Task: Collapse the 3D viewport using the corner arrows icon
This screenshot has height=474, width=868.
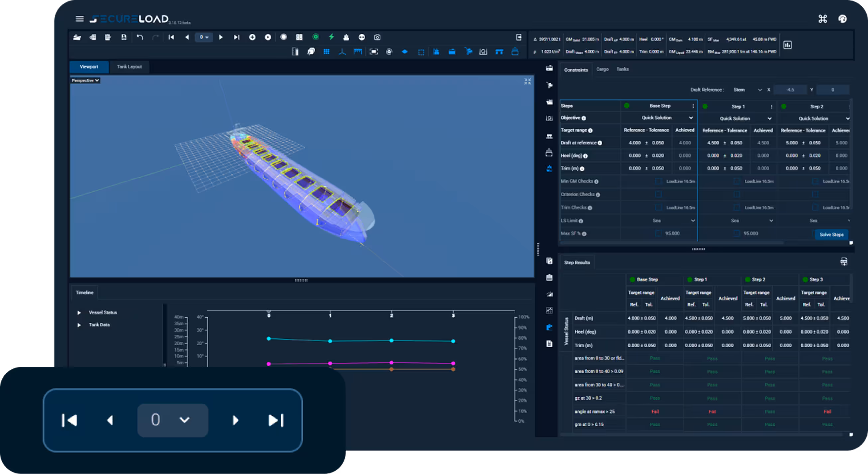Action: pos(528,81)
